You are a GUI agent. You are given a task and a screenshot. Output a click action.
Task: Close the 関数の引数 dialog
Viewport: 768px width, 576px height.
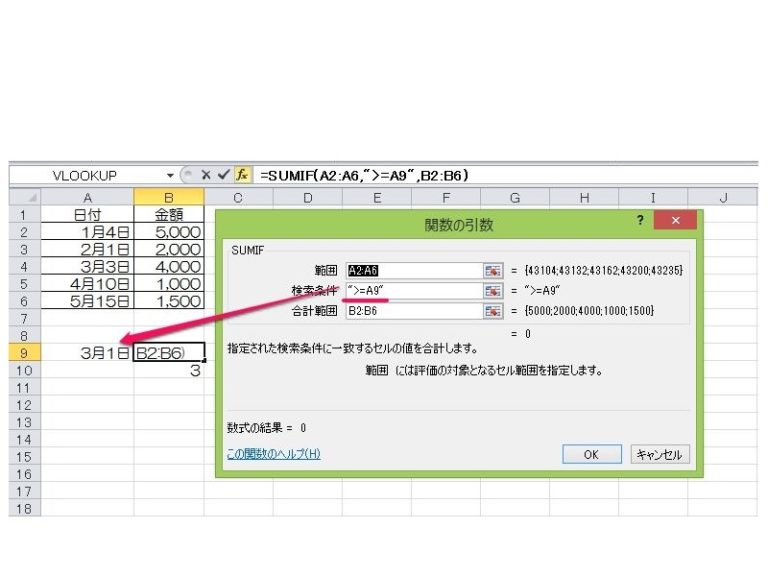coord(676,221)
